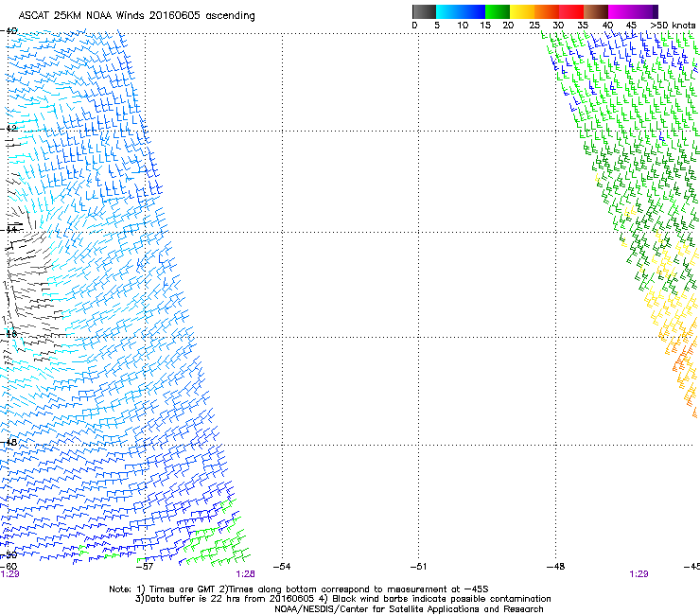
Task: Click the 'Data buffer is 22 hrs' note line
Action: (x=342, y=599)
